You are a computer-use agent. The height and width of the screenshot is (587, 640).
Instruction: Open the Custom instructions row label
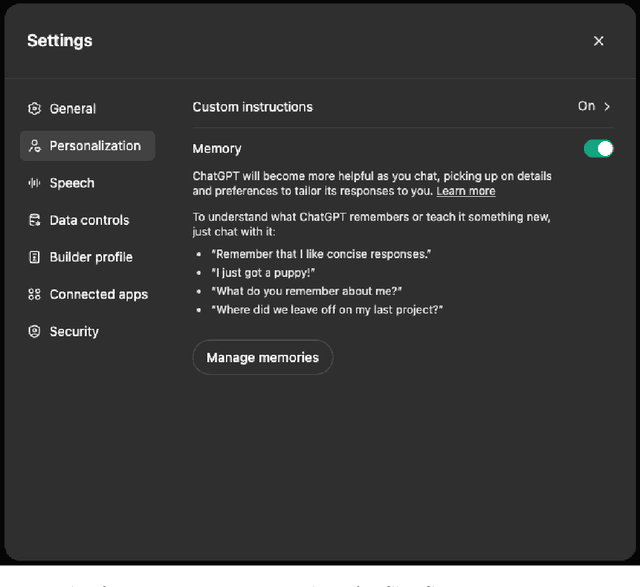[252, 107]
